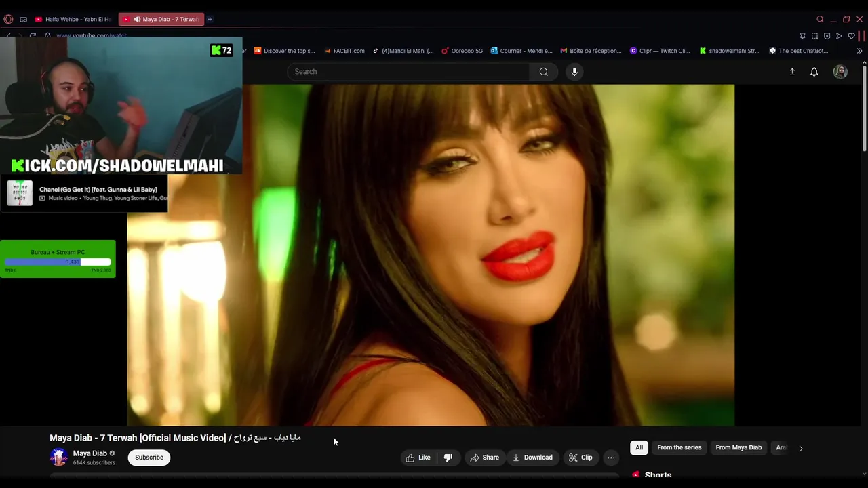868x488 pixels.
Task: Click the YouTube search magnifier button
Action: click(544, 72)
